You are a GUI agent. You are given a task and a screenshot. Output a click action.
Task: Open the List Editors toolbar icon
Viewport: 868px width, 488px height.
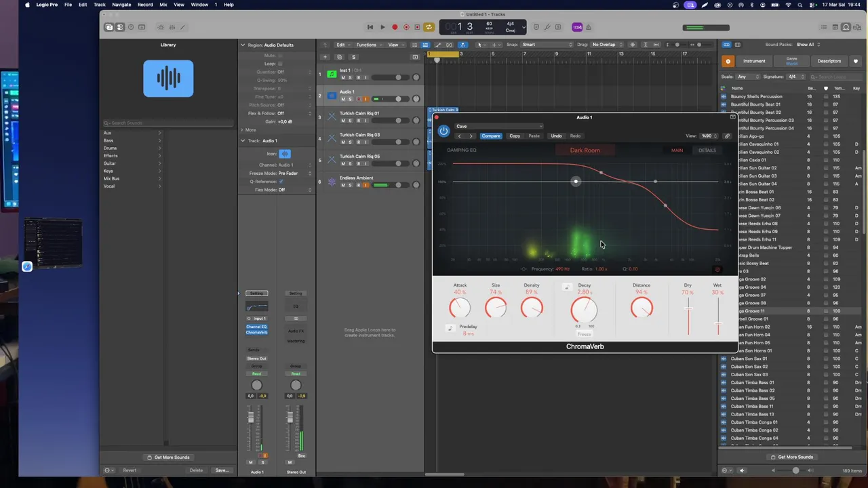click(825, 27)
